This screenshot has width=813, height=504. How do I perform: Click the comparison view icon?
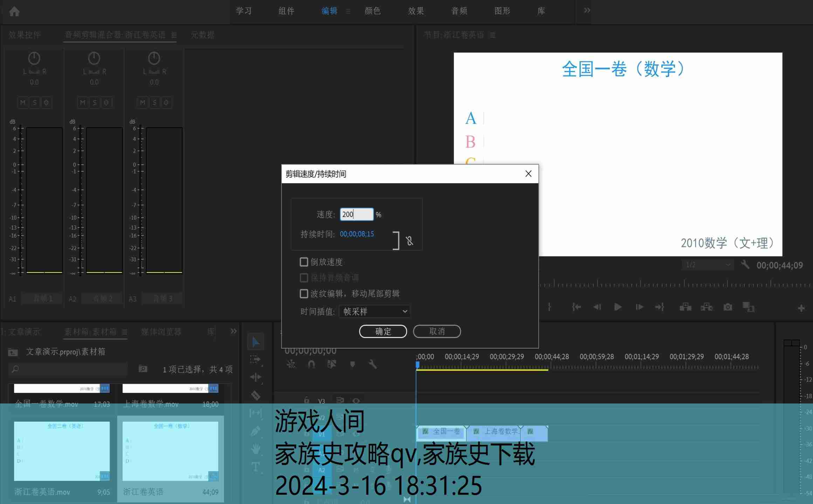pos(749,307)
